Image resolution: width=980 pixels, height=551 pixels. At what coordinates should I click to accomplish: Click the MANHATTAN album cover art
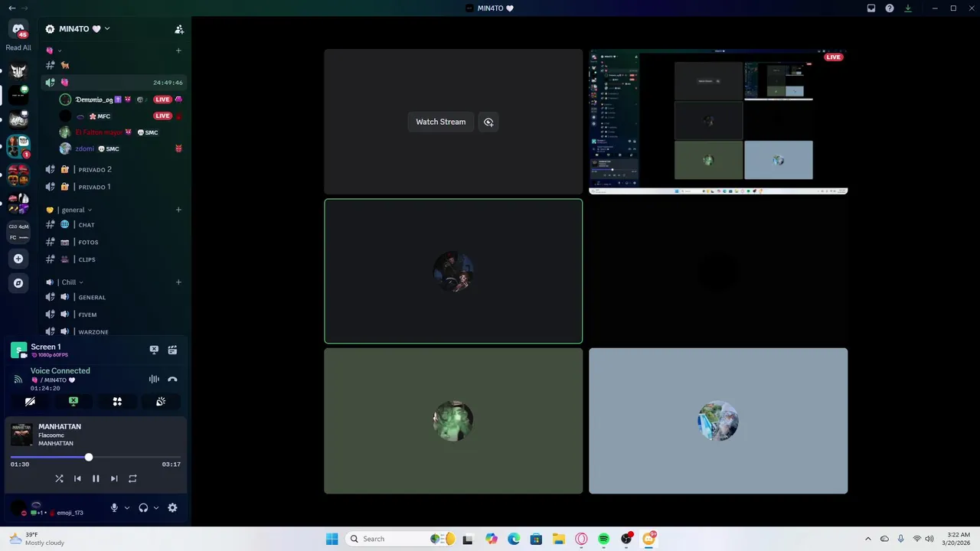[21, 434]
